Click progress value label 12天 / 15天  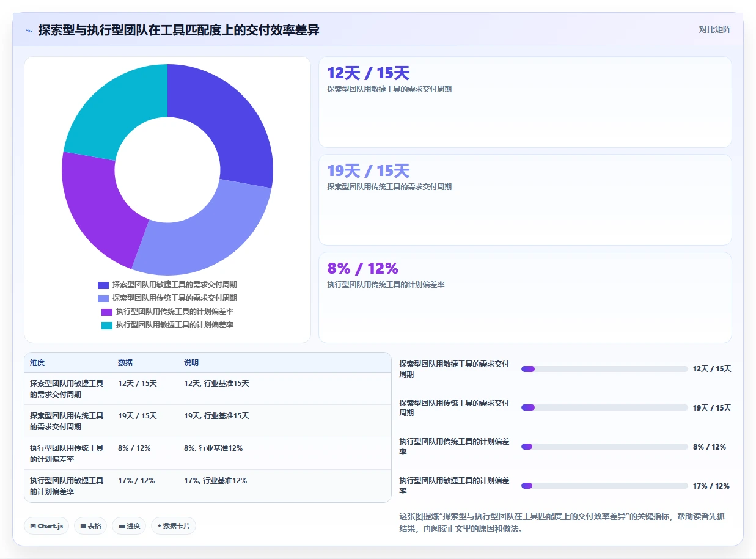712,369
